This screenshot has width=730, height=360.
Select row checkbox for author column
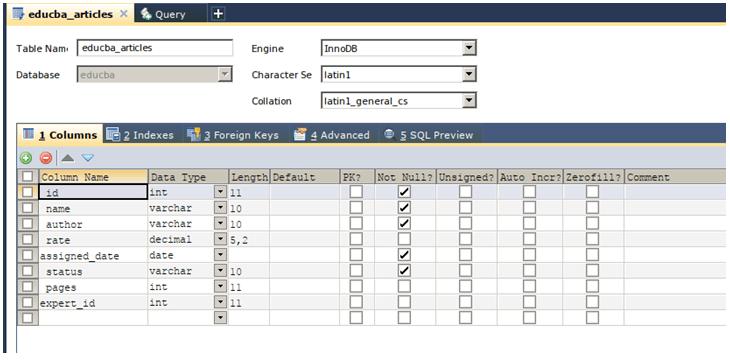pyautogui.click(x=28, y=224)
